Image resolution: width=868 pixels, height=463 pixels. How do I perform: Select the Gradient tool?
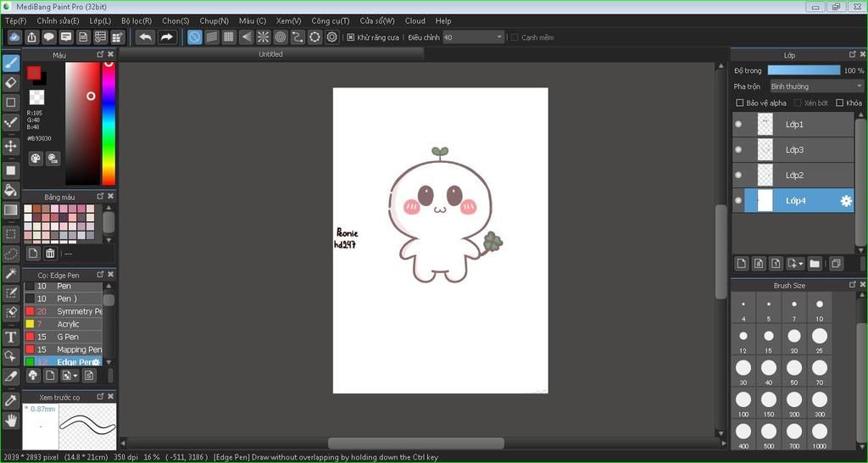(x=10, y=210)
